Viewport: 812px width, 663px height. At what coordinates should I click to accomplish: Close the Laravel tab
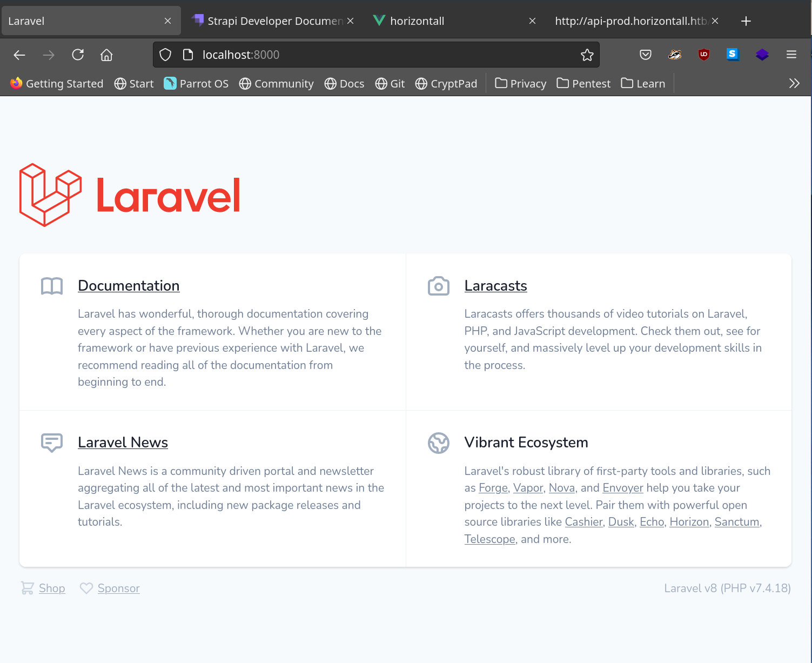(x=167, y=21)
